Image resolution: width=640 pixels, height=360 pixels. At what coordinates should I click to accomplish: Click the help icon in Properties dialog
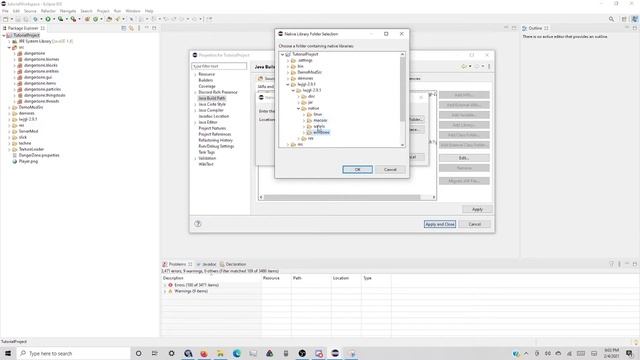[x=198, y=224]
